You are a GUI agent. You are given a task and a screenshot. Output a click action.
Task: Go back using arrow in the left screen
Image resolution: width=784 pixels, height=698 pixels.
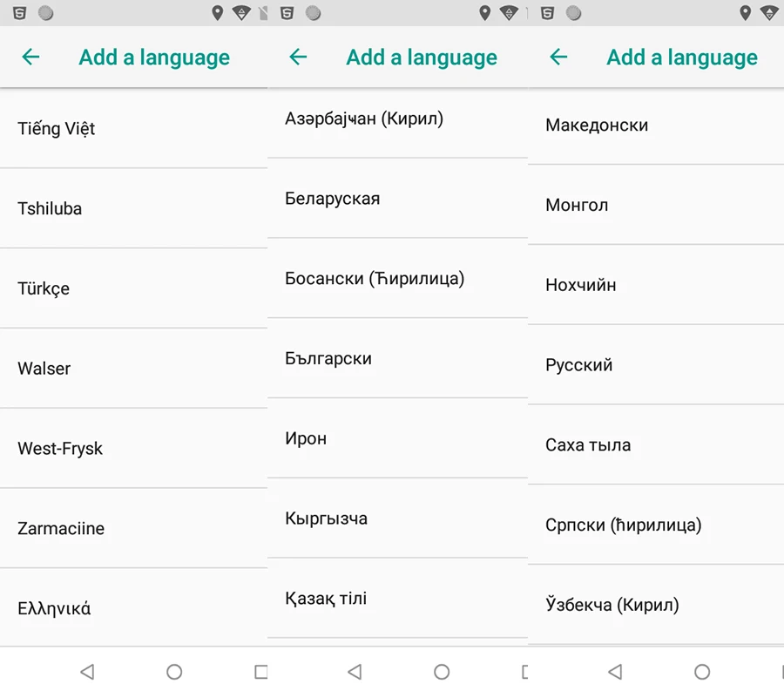(30, 57)
